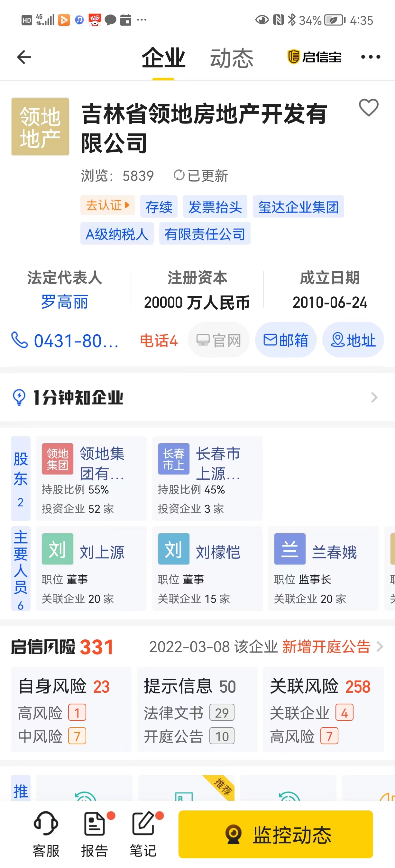Open the 提示信息 50 heading
The width and height of the screenshot is (395, 868).
point(190,686)
